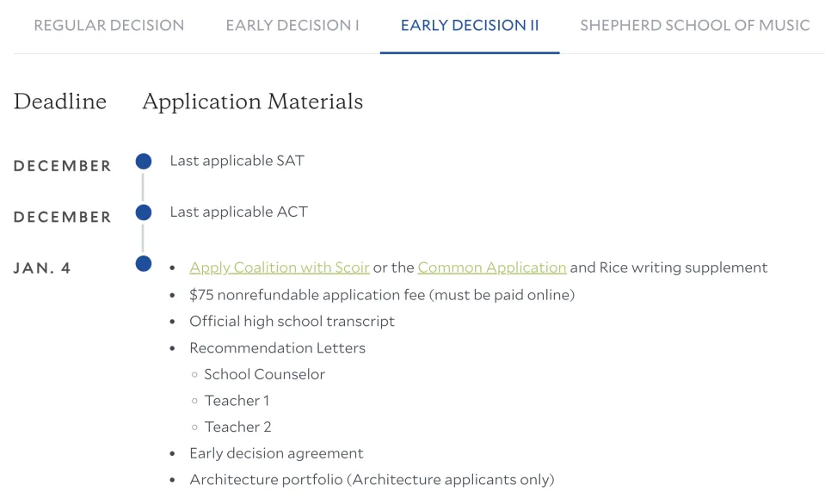Screen dimensions: 825x504
Task: Click the timeline dot beside Last applicable SAT
Action: (x=144, y=161)
